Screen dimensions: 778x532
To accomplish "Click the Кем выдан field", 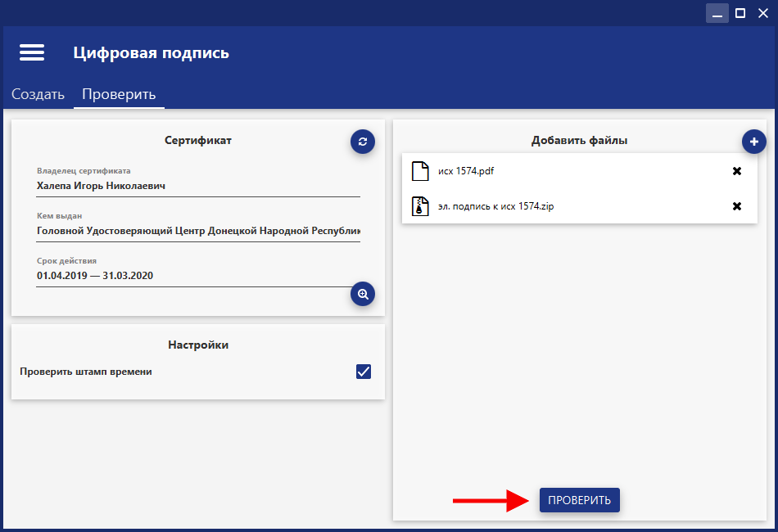I will [x=197, y=231].
